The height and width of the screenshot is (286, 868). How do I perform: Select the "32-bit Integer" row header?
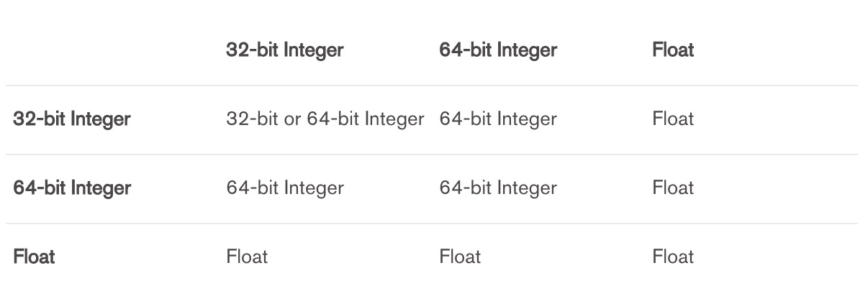click(x=72, y=119)
